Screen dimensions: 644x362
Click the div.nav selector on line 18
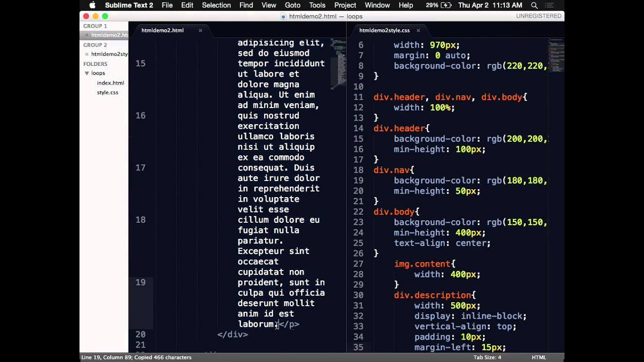click(391, 170)
